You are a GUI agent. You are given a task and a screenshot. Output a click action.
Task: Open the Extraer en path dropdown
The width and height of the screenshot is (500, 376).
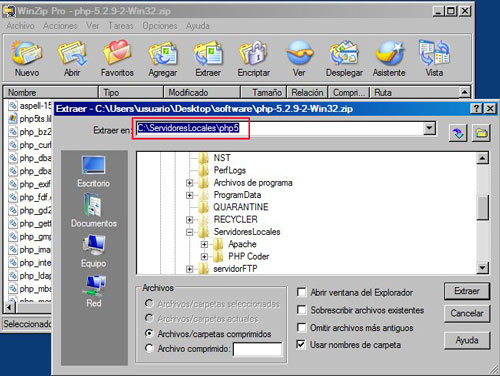(429, 128)
